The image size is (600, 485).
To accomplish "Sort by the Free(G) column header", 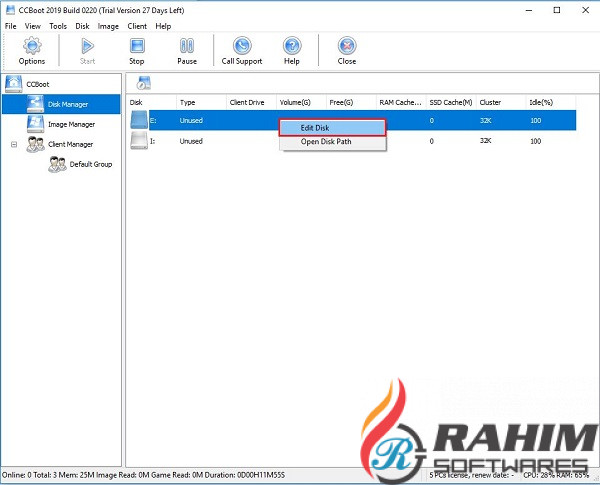I will [x=351, y=102].
